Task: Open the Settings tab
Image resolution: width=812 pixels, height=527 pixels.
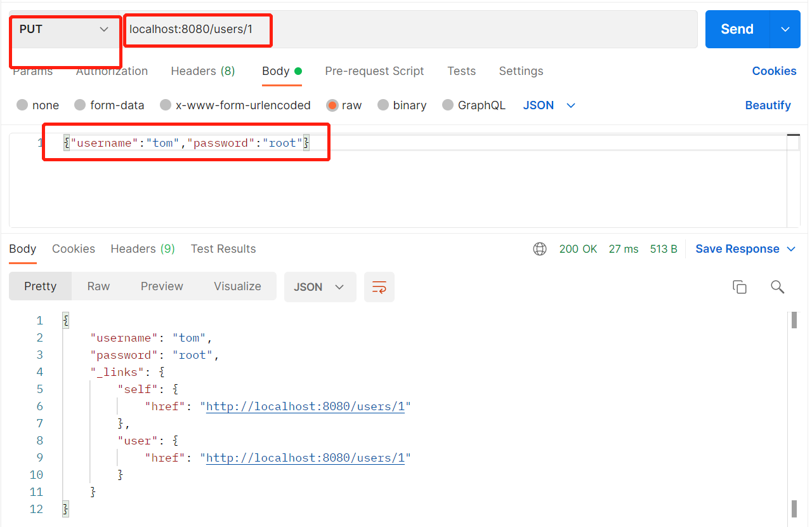Action: (x=521, y=71)
